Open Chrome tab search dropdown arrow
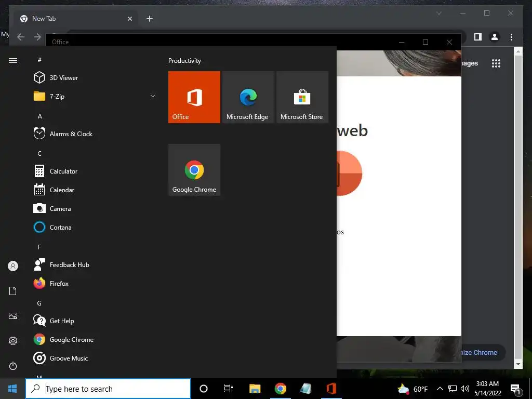Screen dimensions: 532x399 pyautogui.click(x=438, y=13)
